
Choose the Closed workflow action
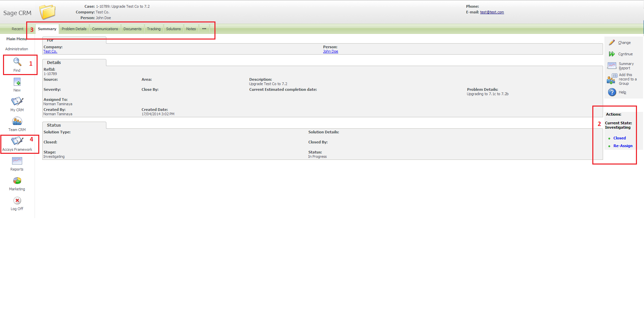[x=620, y=138]
